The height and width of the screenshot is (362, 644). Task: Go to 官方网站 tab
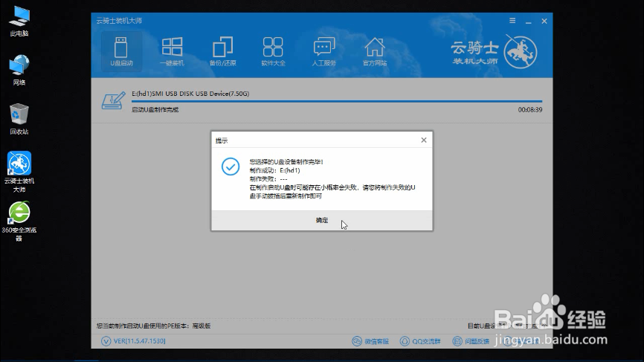click(x=375, y=52)
